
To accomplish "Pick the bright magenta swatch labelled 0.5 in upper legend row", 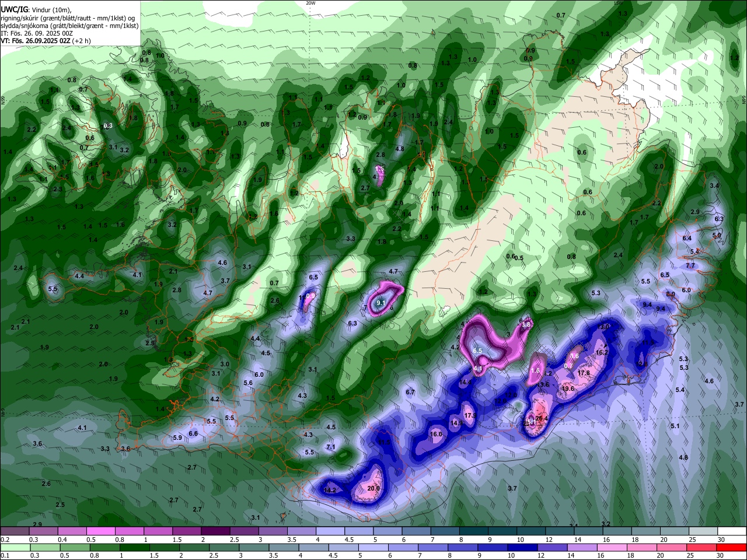I will point(100,531).
